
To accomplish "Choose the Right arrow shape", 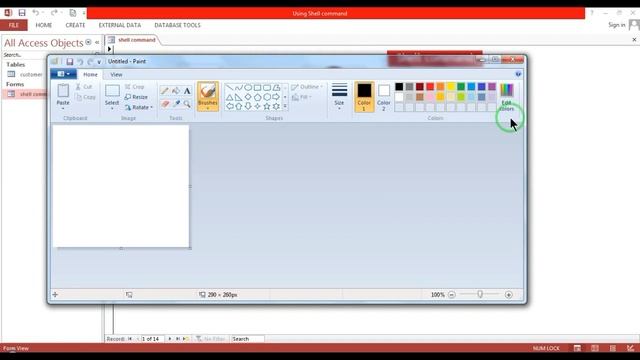I will click(276, 97).
